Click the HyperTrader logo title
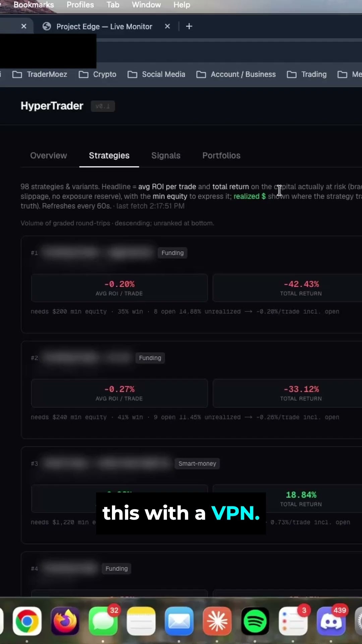The width and height of the screenshot is (362, 644). pyautogui.click(x=52, y=106)
